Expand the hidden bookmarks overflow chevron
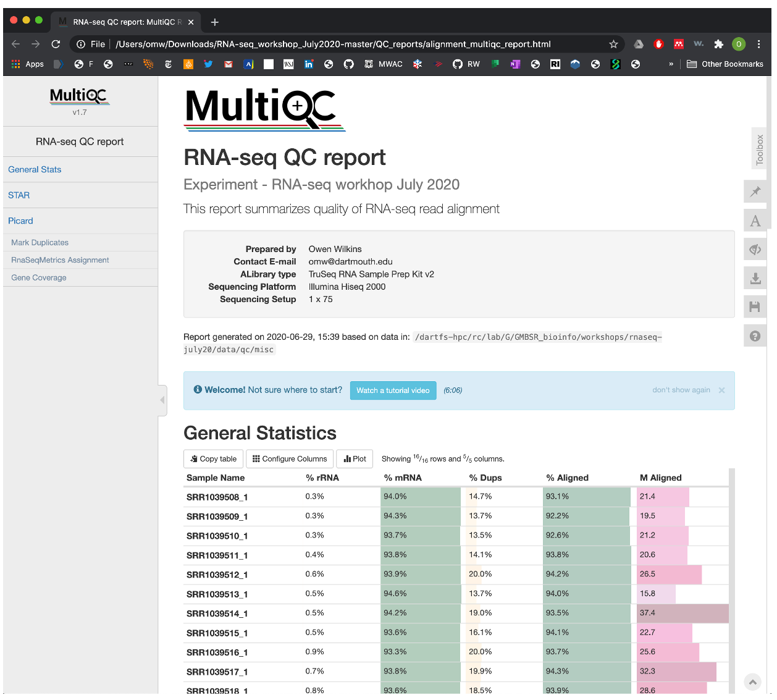The width and height of the screenshot is (777, 700). pyautogui.click(x=671, y=64)
